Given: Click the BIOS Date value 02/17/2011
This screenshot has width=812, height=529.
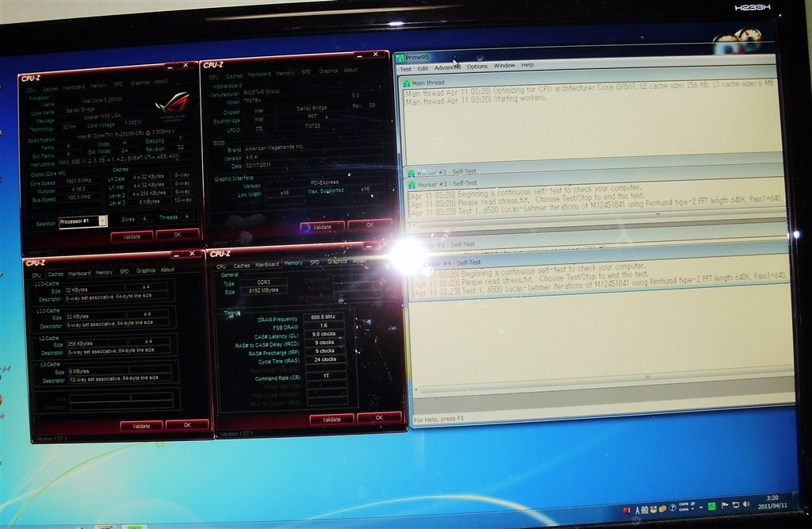Looking at the screenshot, I should point(259,165).
